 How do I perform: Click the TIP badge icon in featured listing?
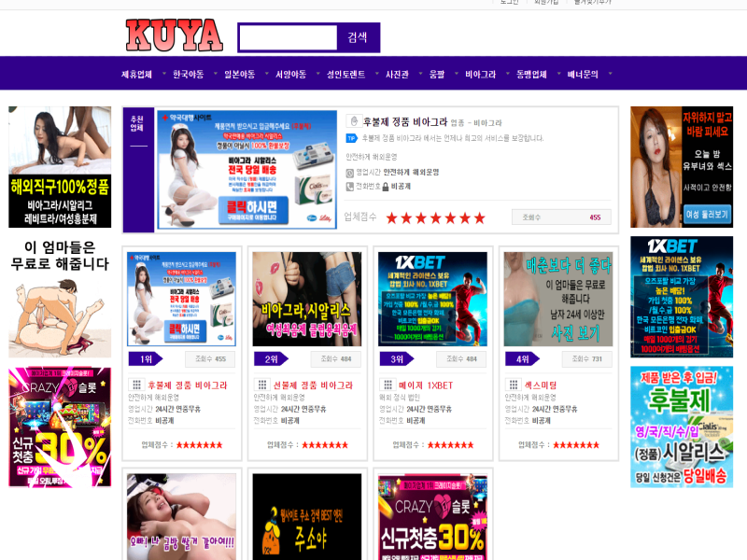pyautogui.click(x=352, y=138)
